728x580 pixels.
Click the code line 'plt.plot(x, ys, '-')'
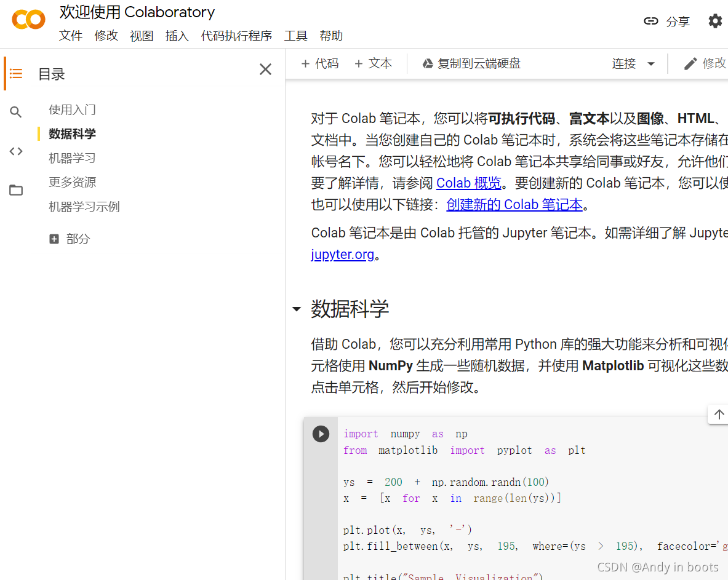(407, 530)
